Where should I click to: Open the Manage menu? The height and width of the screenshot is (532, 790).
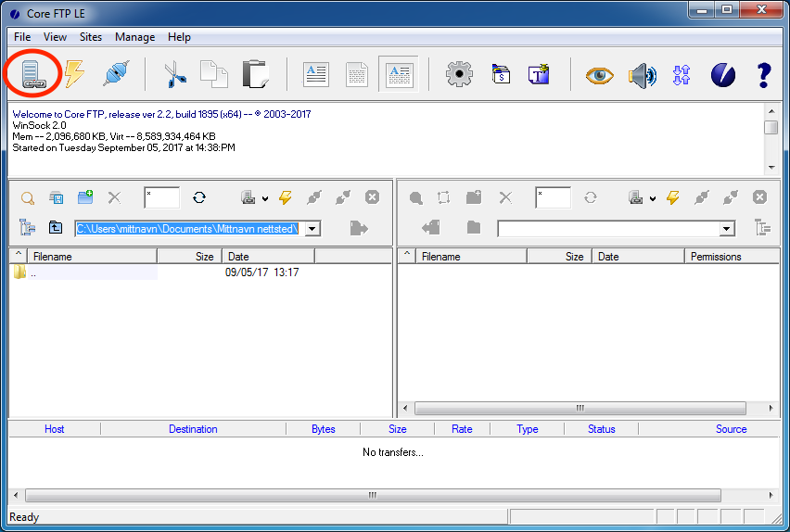134,37
